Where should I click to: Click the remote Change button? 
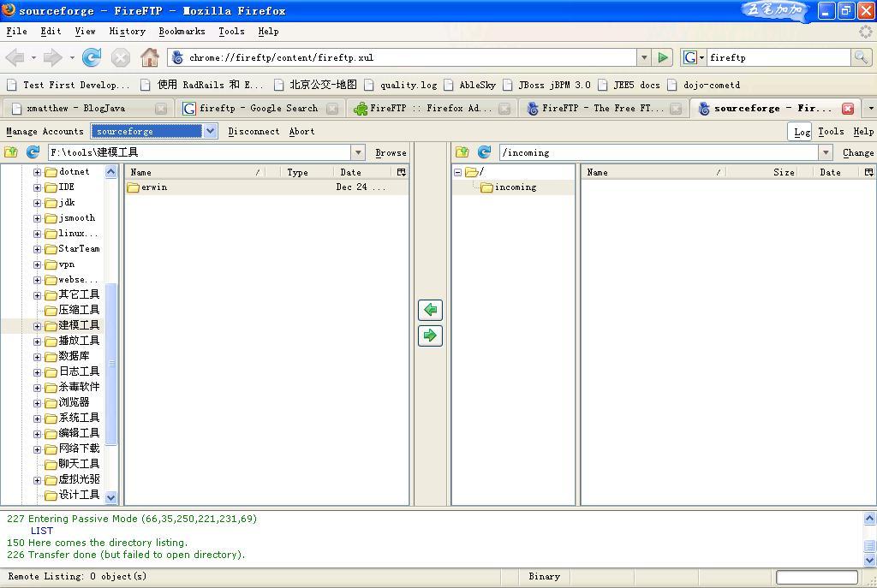858,152
